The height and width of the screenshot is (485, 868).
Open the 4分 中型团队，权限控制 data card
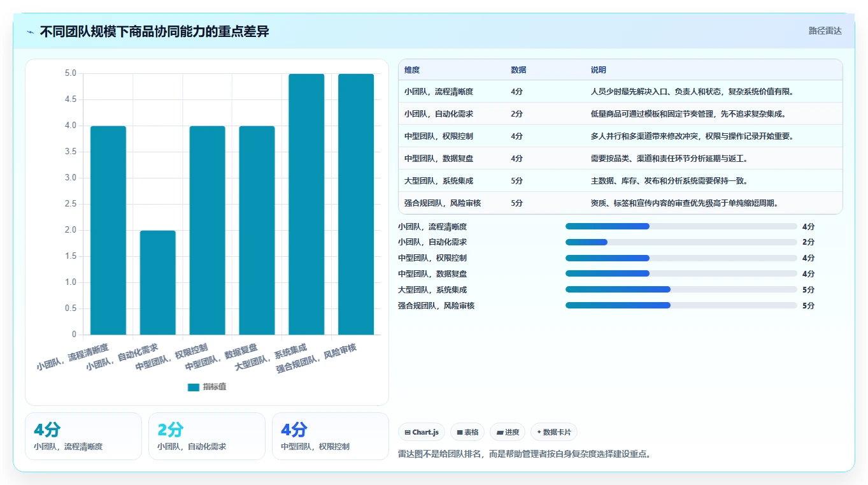331,436
